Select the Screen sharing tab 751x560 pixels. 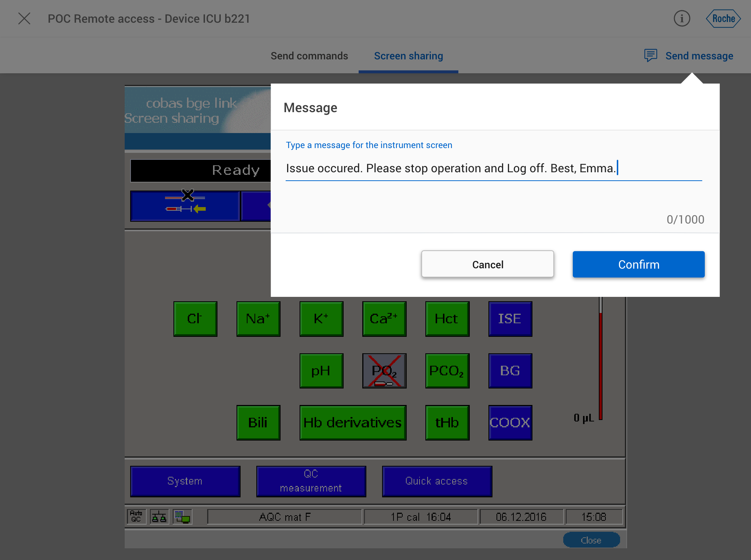click(x=408, y=56)
